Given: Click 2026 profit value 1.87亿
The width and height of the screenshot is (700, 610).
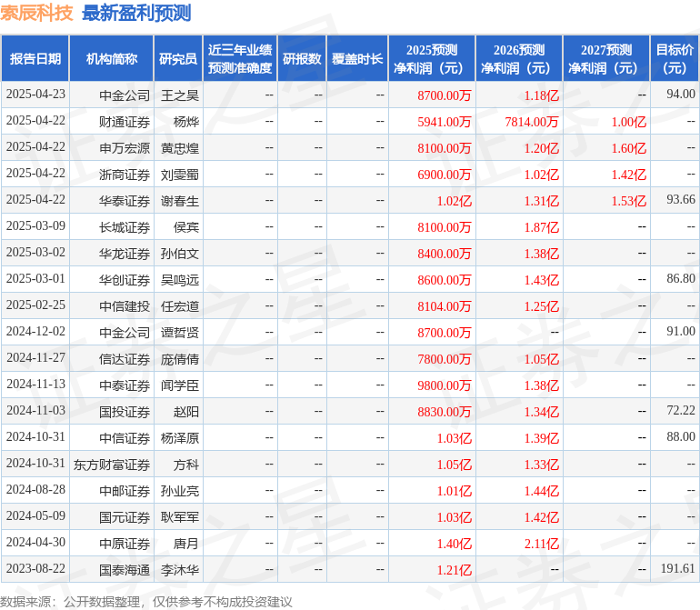Looking at the screenshot, I should point(542,227).
